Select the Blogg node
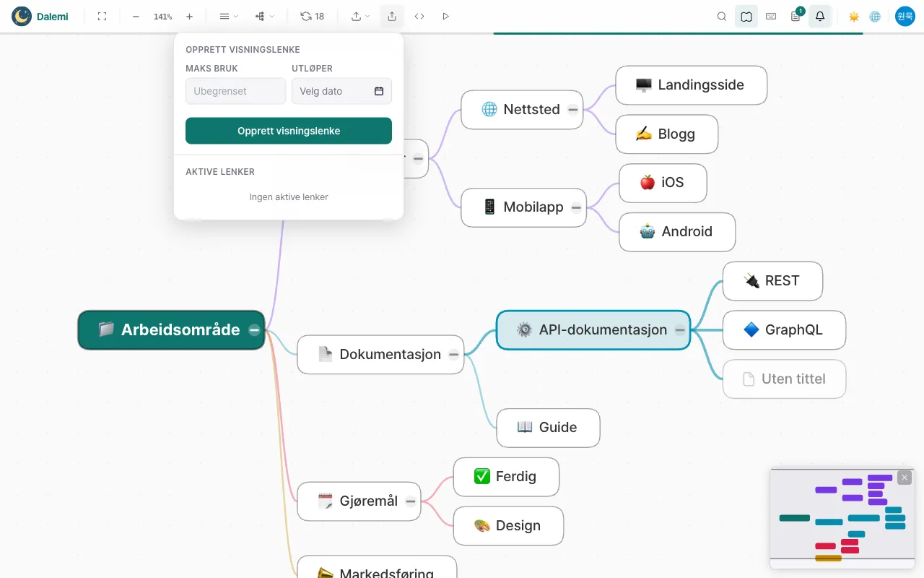 (x=666, y=134)
